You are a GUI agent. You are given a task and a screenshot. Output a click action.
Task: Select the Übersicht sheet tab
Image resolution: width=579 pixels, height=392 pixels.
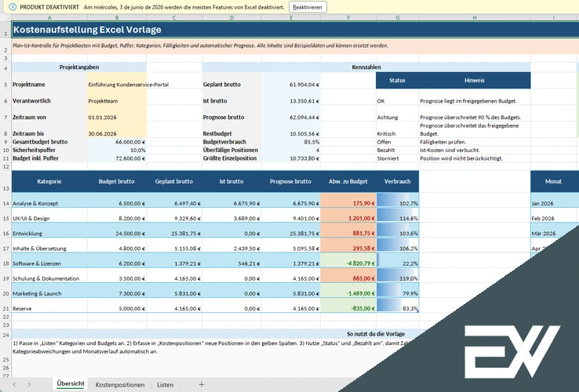pos(71,384)
